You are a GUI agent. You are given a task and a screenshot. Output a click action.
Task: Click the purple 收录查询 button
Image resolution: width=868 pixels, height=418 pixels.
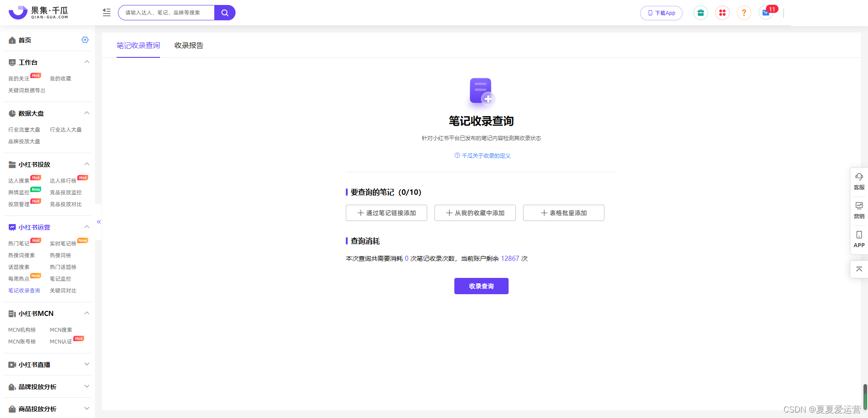(481, 286)
